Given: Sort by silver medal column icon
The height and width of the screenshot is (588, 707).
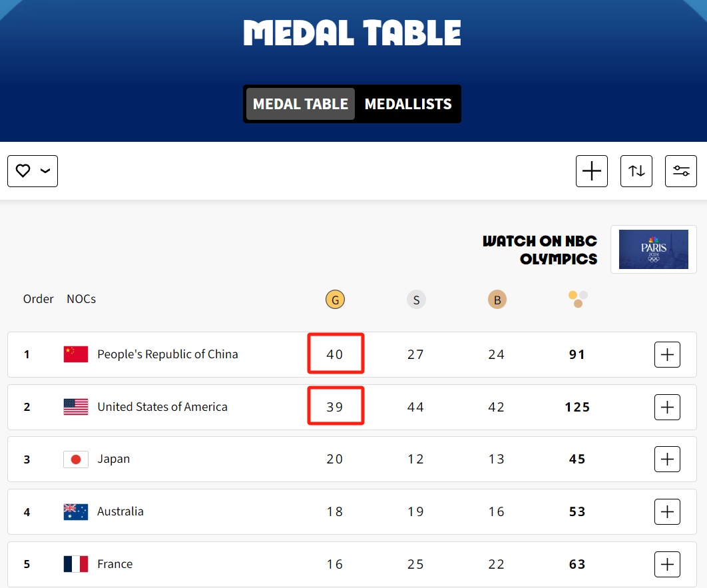Looking at the screenshot, I should tap(416, 300).
